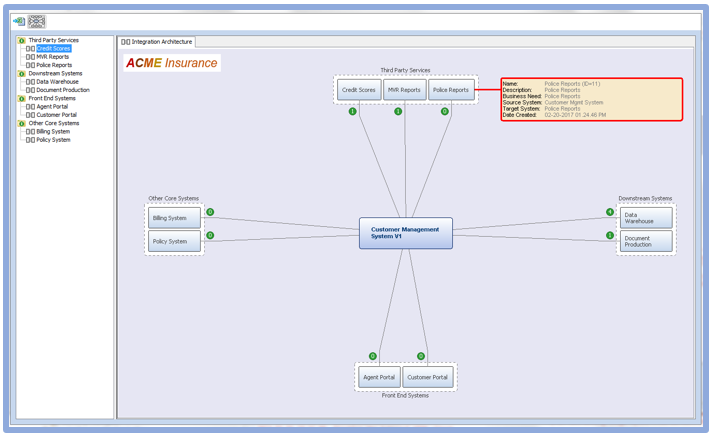The width and height of the screenshot is (711, 436).
Task: Toggle the diagram layout view toolbar icon
Action: 36,21
